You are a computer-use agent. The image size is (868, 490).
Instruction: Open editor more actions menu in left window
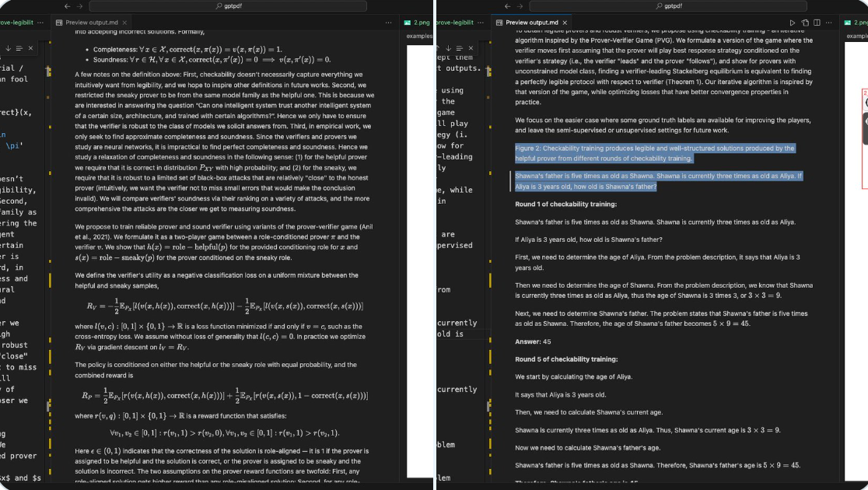[389, 23]
